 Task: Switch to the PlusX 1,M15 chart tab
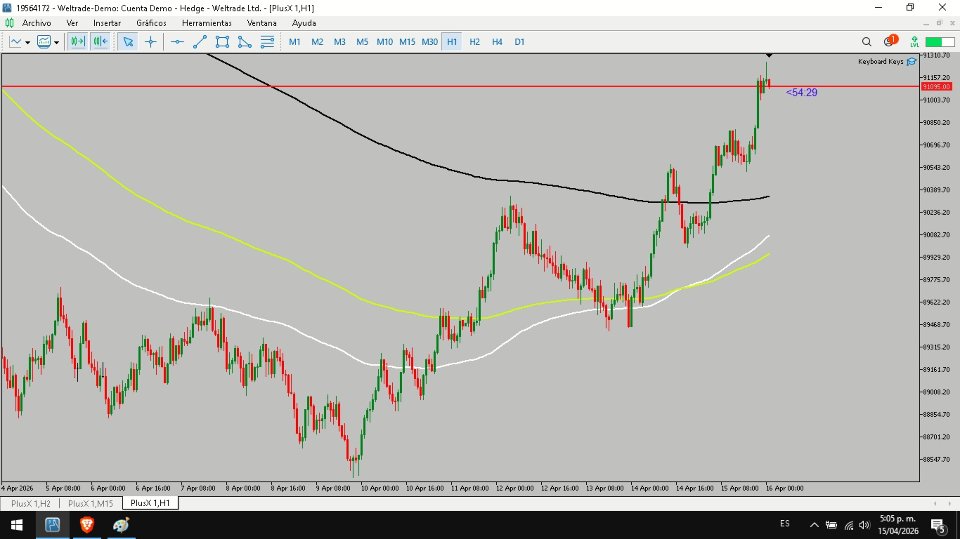pyautogui.click(x=91, y=503)
